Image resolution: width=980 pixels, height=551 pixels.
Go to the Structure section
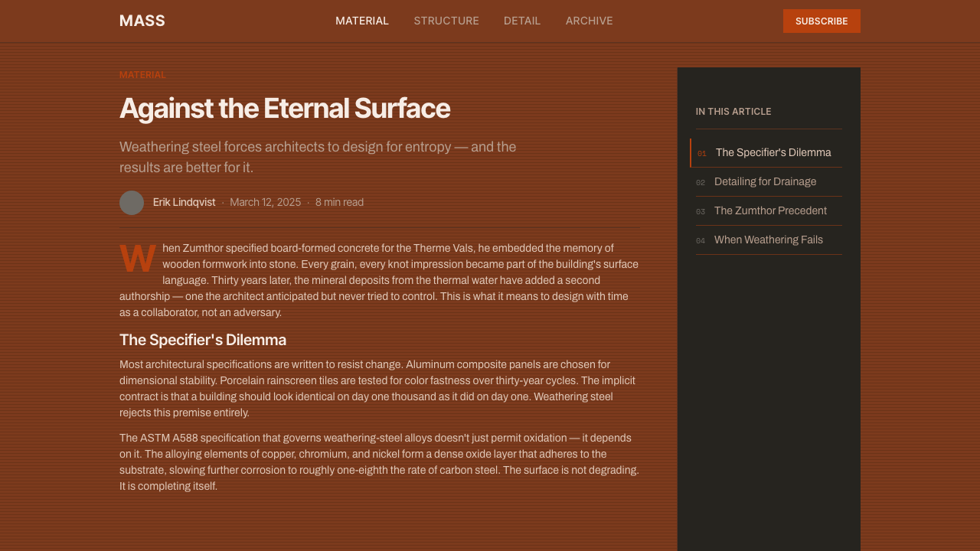(446, 21)
